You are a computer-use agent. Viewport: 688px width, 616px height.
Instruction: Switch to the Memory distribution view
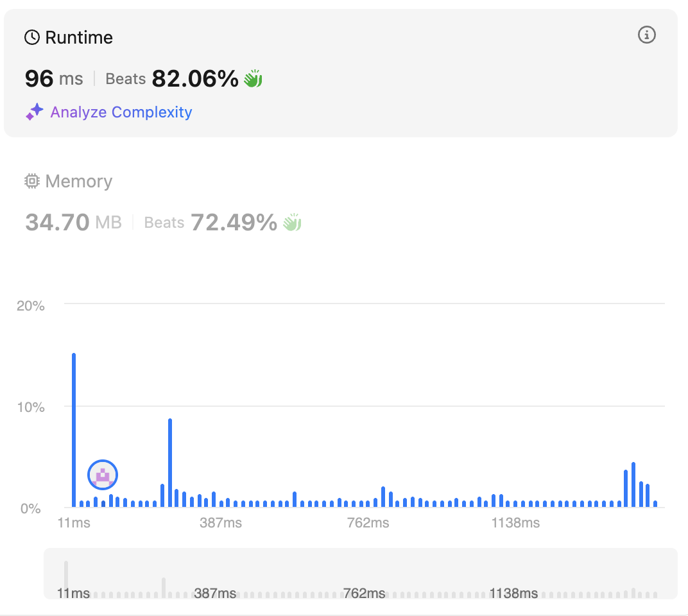coord(78,182)
